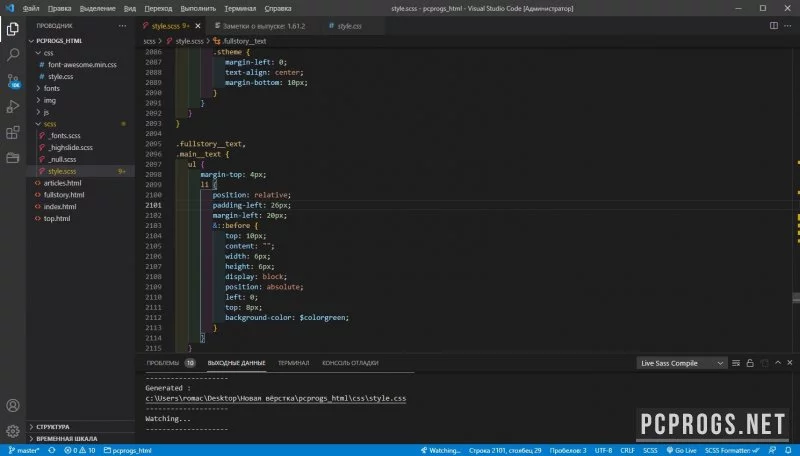Open Source Control view in activity bar
This screenshot has width=800, height=456.
[x=13, y=81]
